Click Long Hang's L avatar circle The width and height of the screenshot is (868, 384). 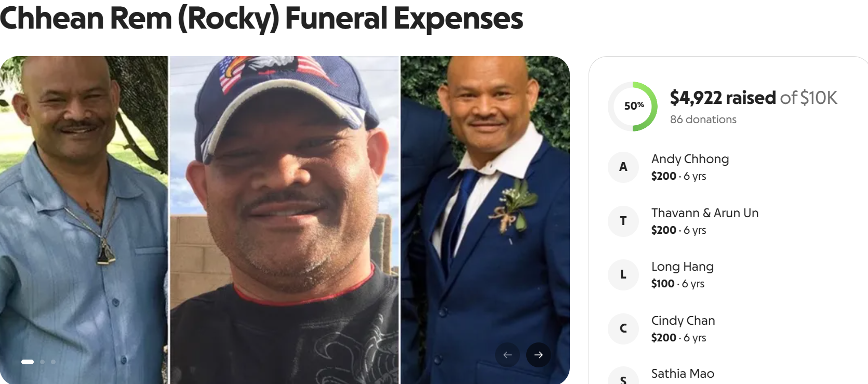point(623,275)
